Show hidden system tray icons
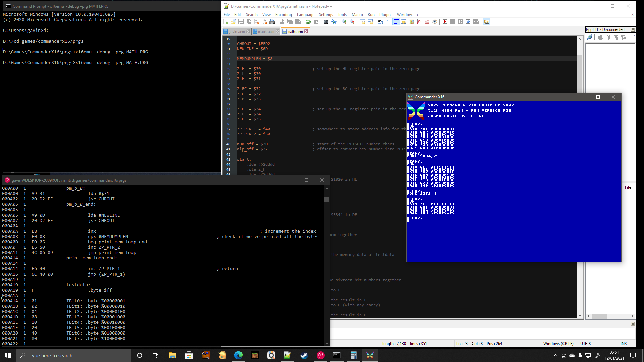The width and height of the screenshot is (644, 362). coord(555,355)
